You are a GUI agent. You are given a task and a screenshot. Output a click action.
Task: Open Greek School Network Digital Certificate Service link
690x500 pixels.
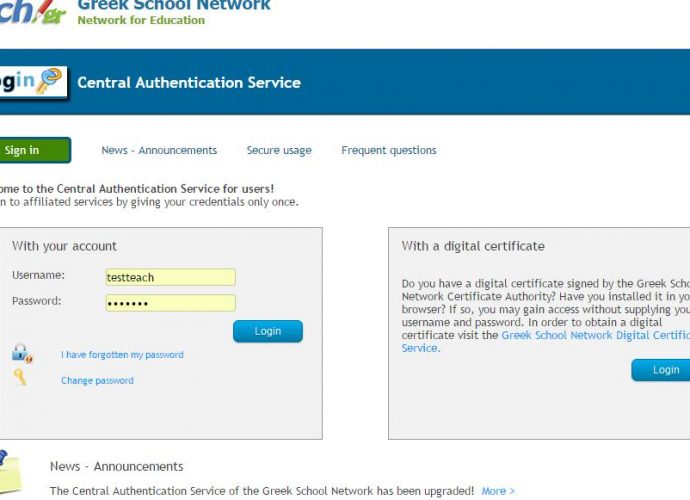pyautogui.click(x=595, y=335)
